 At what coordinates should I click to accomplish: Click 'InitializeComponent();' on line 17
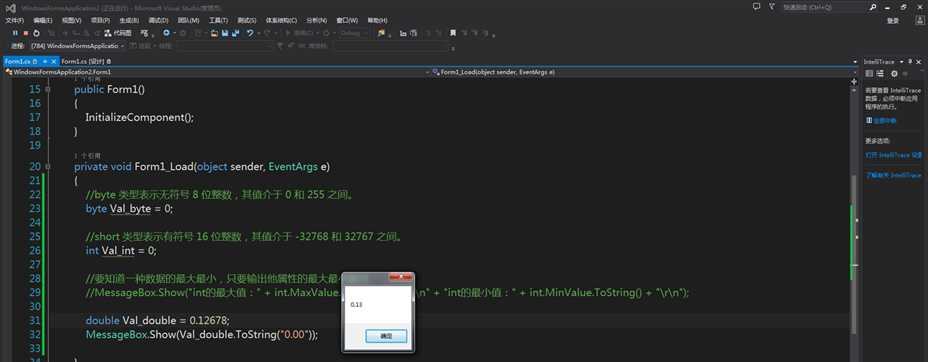[140, 117]
